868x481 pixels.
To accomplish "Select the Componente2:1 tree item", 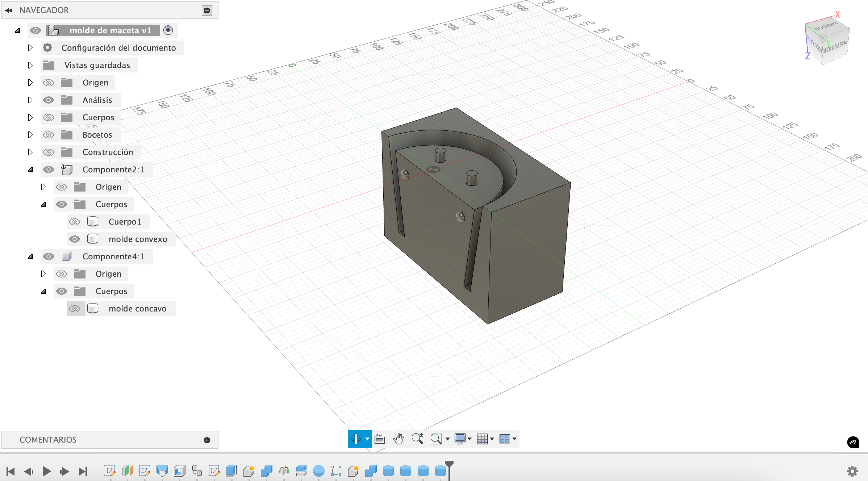I will (113, 170).
